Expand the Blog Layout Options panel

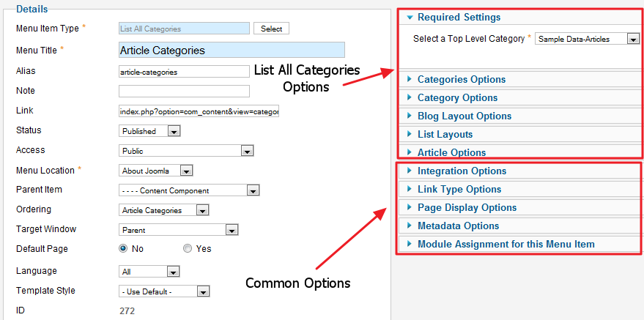click(464, 116)
